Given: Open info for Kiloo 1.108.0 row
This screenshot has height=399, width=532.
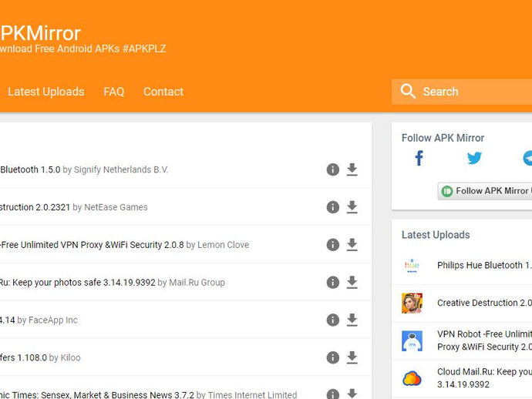Looking at the screenshot, I should 332,357.
